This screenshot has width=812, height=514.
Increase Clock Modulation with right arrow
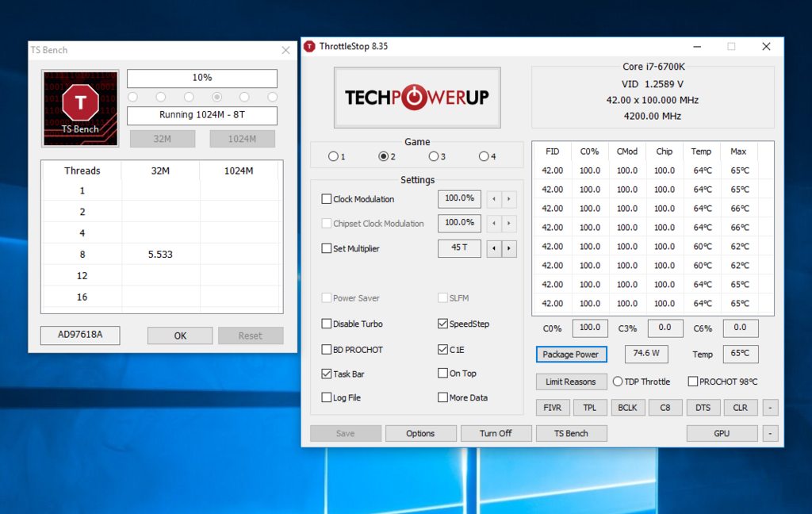pyautogui.click(x=509, y=199)
